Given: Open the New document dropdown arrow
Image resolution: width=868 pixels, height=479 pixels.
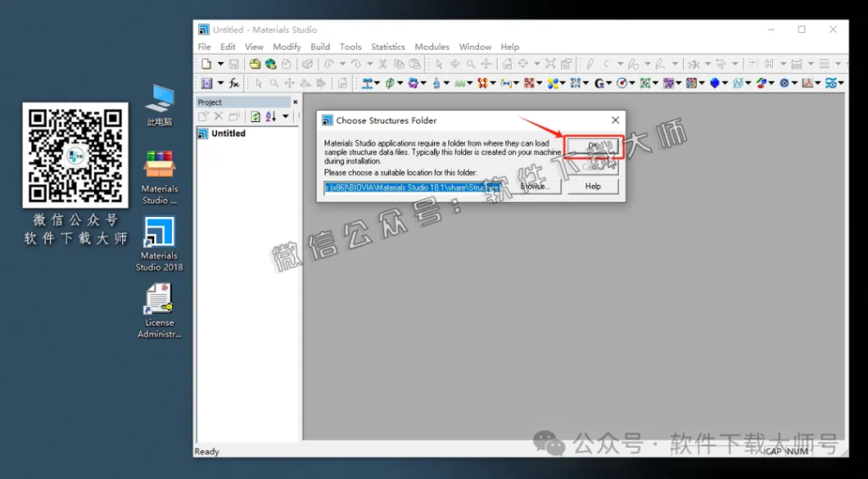Looking at the screenshot, I should point(220,64).
